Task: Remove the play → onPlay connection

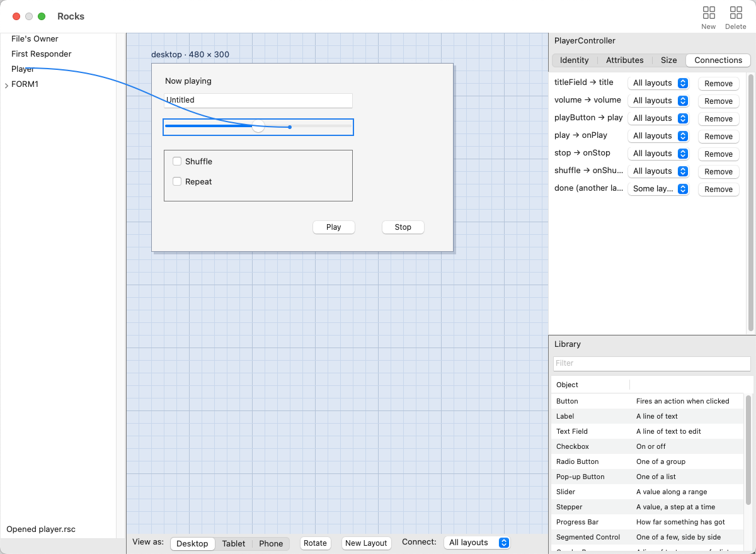Action: (718, 136)
